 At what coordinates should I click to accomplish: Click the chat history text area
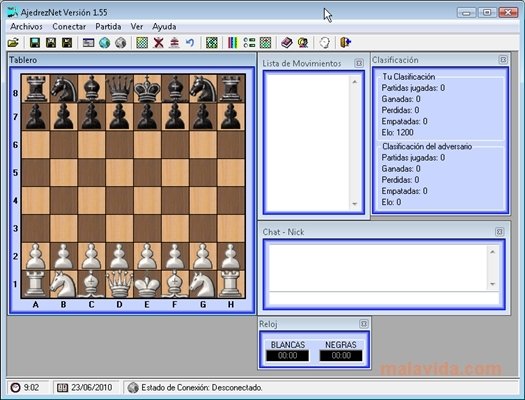point(378,267)
